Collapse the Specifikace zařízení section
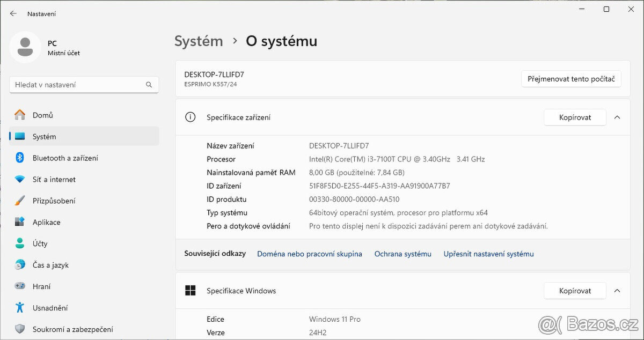Image resolution: width=644 pixels, height=340 pixels. point(617,117)
